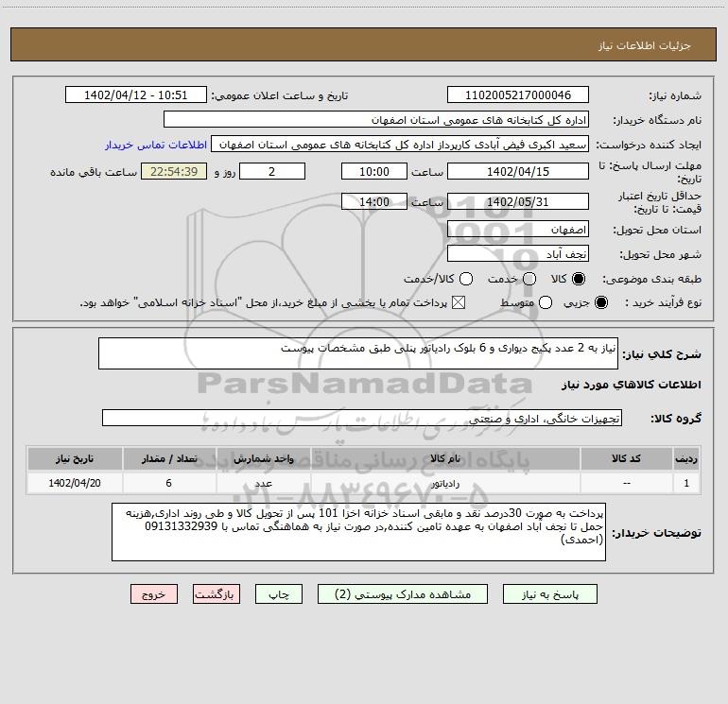Screen dimensions: 728x704
Task: Click the واحد شمارش column header
Action: (263, 458)
